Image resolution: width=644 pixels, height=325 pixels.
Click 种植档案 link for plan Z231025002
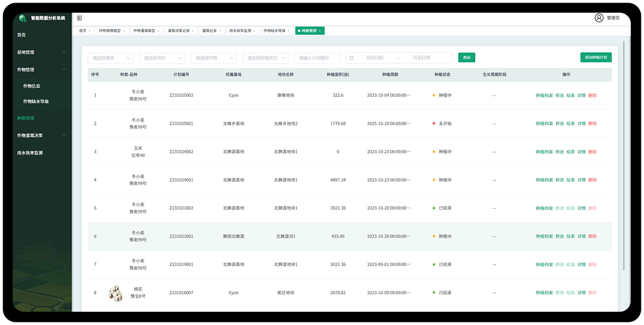point(544,95)
